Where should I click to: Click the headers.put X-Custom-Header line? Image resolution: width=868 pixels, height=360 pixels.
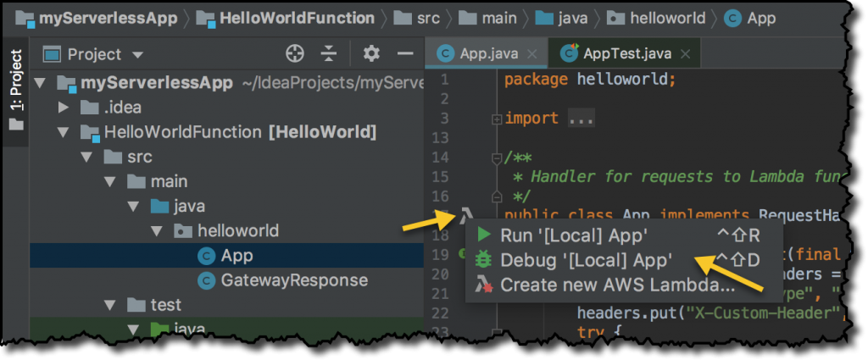coord(711,313)
